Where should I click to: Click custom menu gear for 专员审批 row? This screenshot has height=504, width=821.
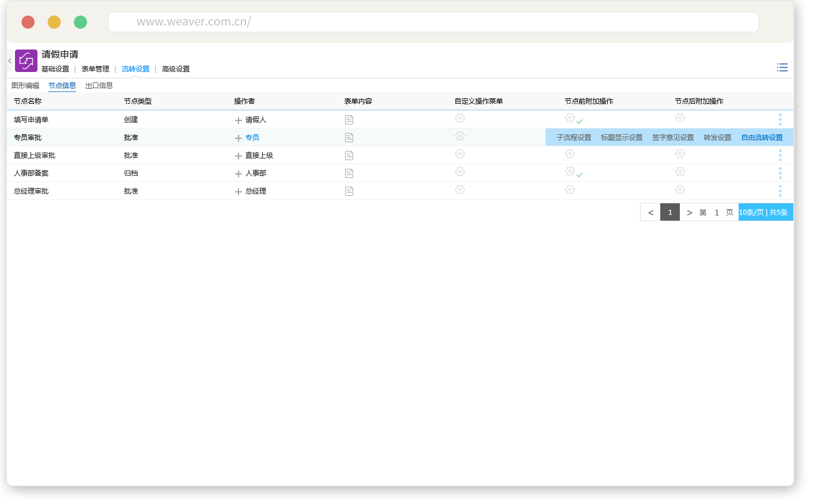coord(460,137)
